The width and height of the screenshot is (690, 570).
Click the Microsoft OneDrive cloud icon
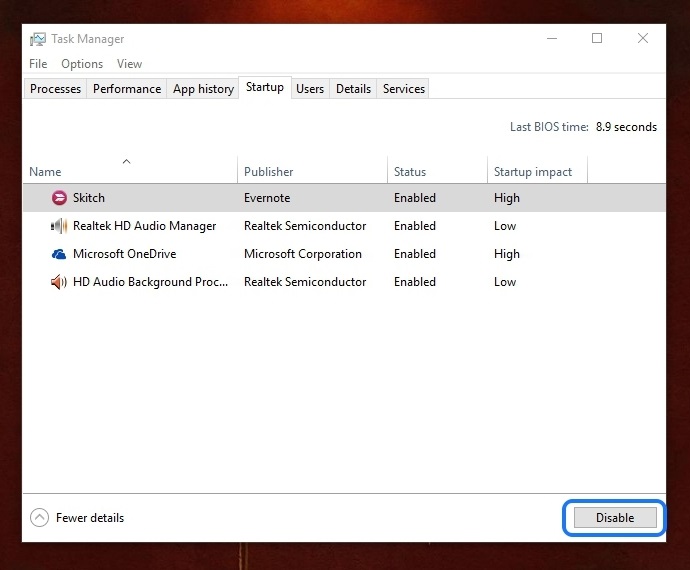(x=59, y=254)
